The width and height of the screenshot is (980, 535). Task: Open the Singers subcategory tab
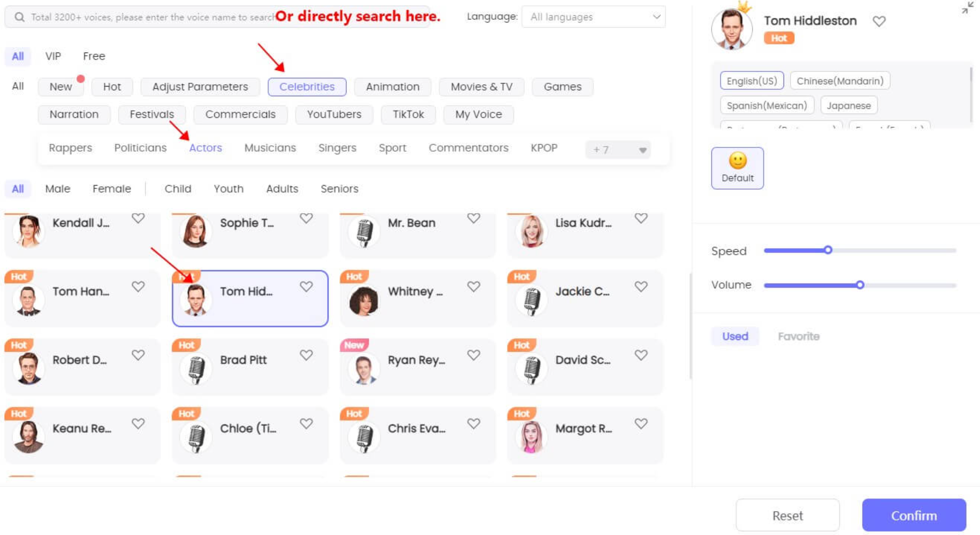337,148
